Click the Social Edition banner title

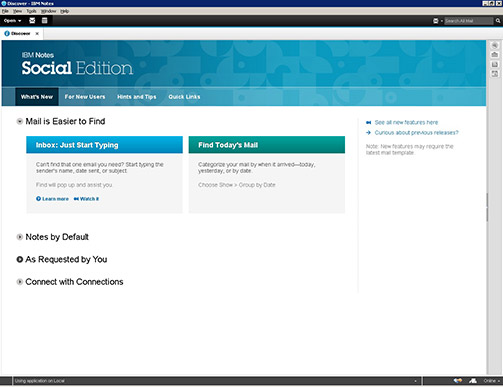tap(77, 68)
